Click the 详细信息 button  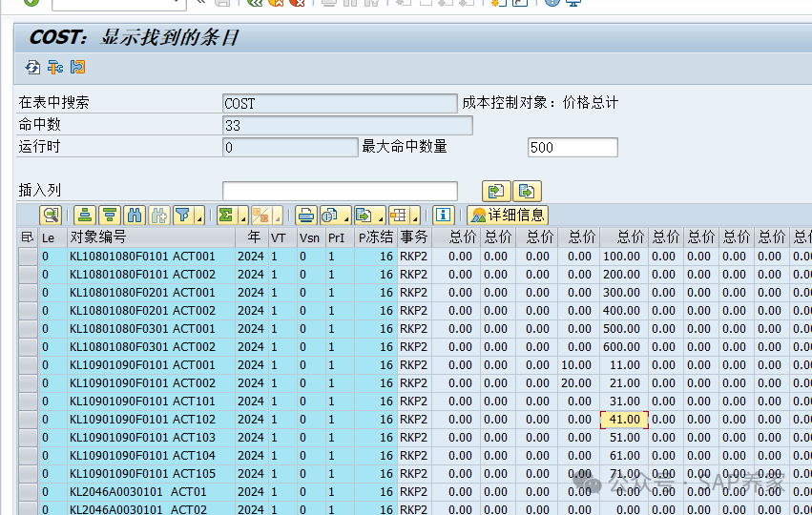(x=508, y=216)
